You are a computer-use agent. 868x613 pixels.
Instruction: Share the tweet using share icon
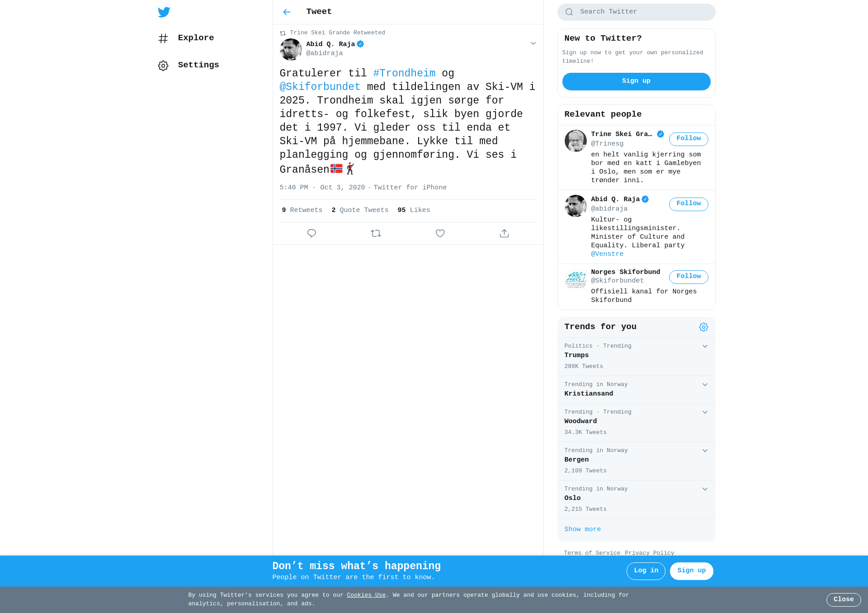point(504,233)
